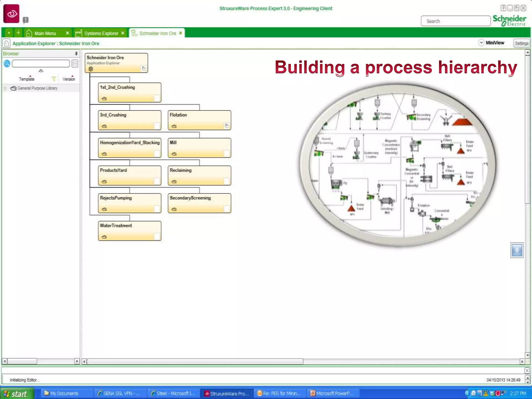
Task: Click the blue search icon in Browser panel
Action: (7, 63)
